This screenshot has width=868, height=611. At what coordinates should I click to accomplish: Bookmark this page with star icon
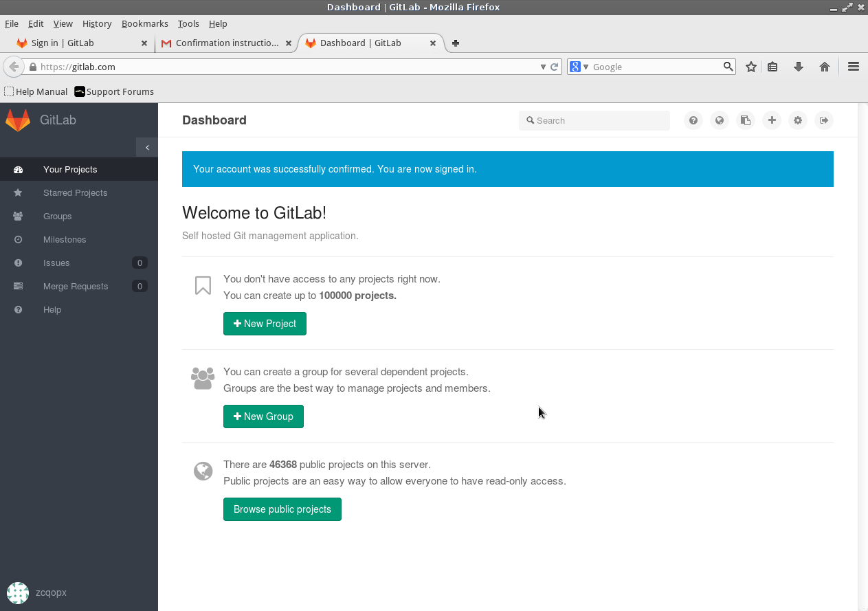tap(751, 67)
